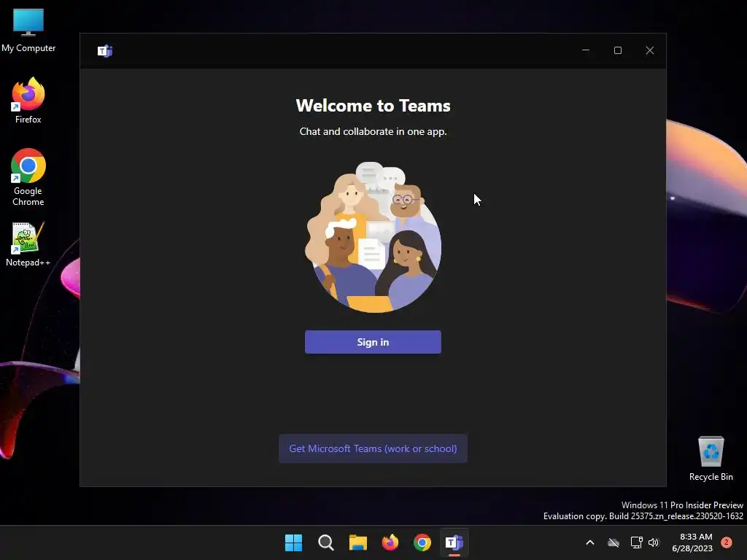Click 'Chat and collaborate in one app.' text
Viewport: 747px width, 560px height.
pos(373,131)
